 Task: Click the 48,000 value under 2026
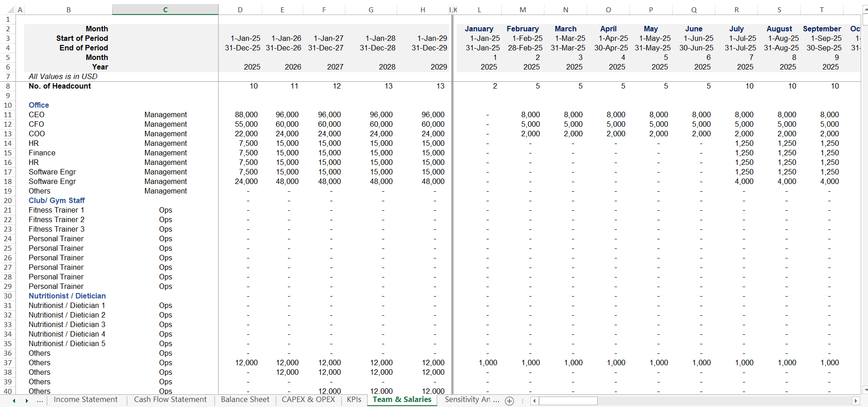coord(287,181)
